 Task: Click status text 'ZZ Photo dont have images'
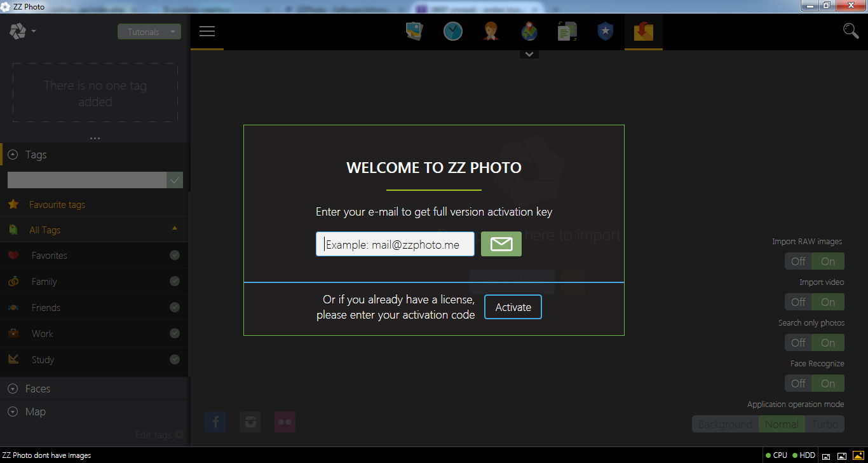(x=47, y=455)
